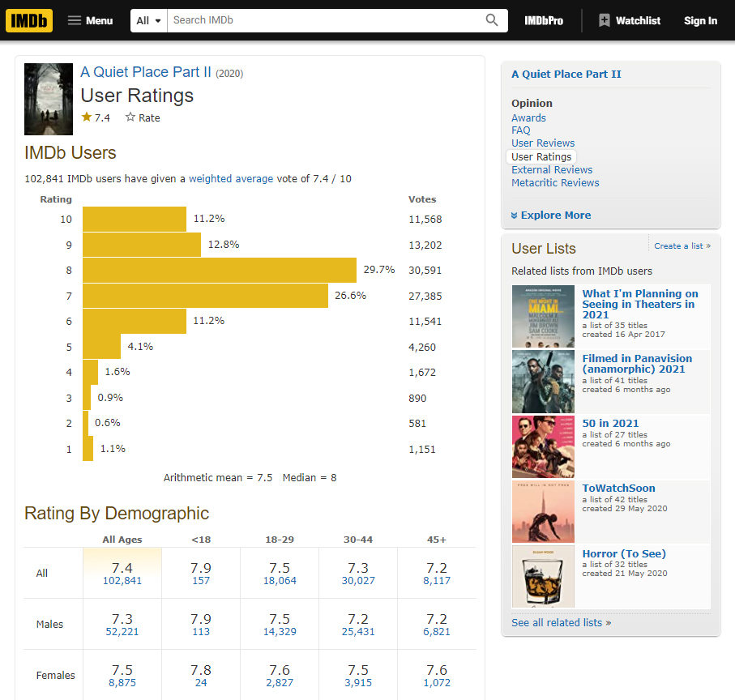Viewport: 735px width, 700px height.
Task: Open the 50 in 2021 list
Action: point(610,423)
